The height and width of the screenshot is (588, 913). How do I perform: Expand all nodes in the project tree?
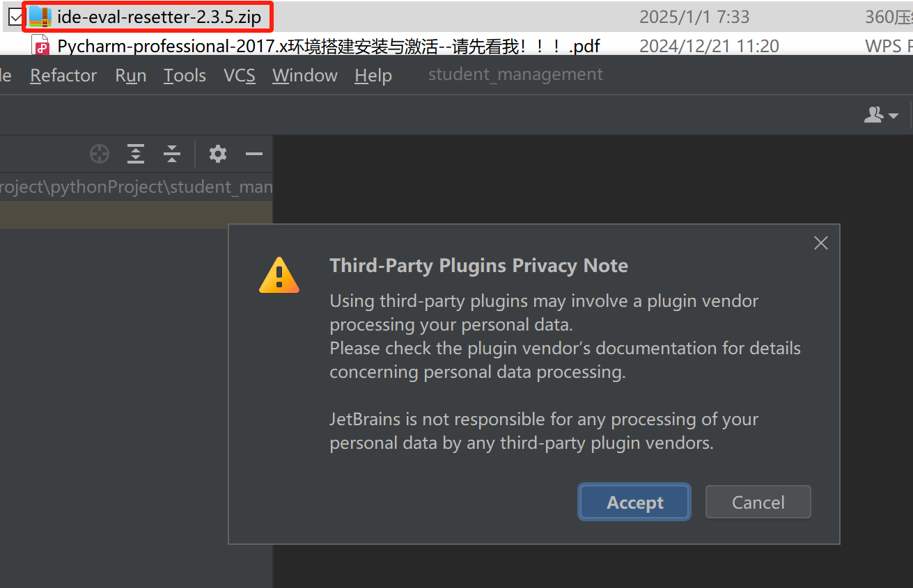136,154
